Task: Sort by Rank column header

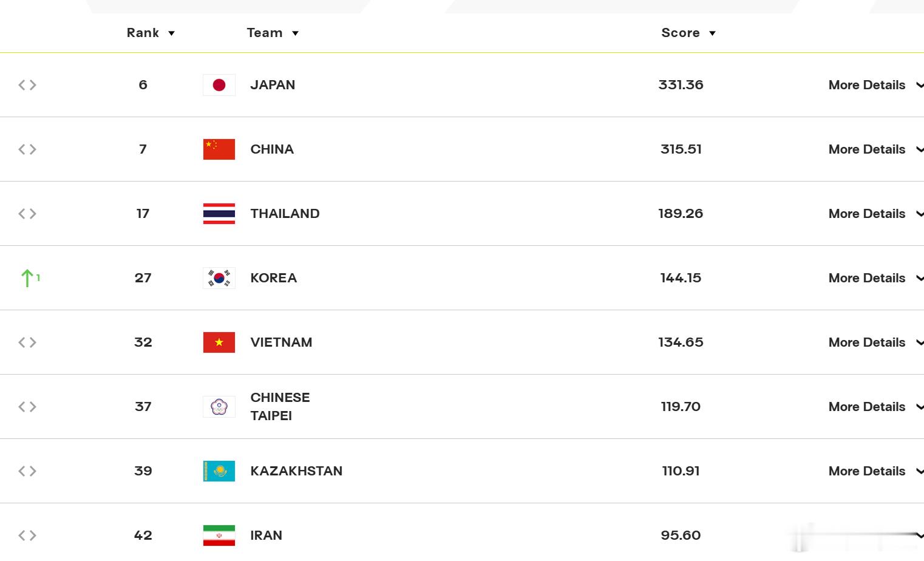Action: (151, 33)
